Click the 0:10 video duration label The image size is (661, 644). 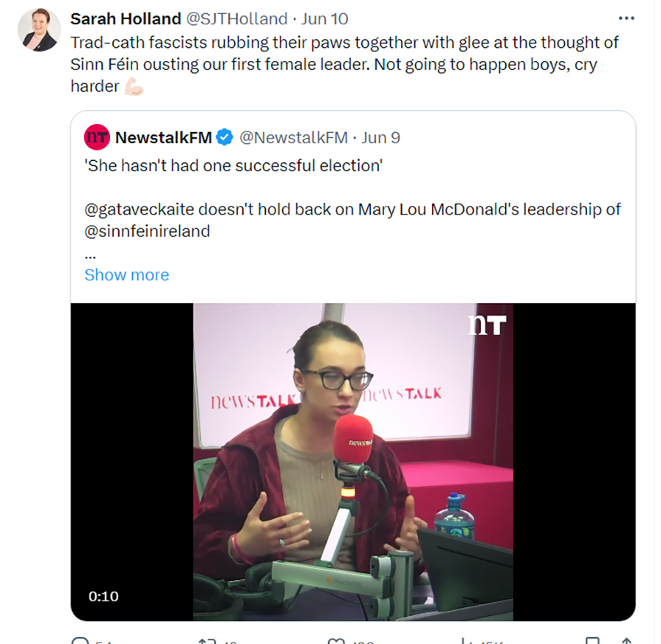coord(104,596)
